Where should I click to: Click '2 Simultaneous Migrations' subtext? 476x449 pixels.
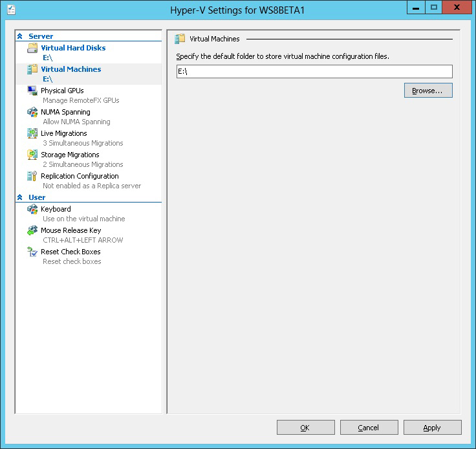[83, 164]
